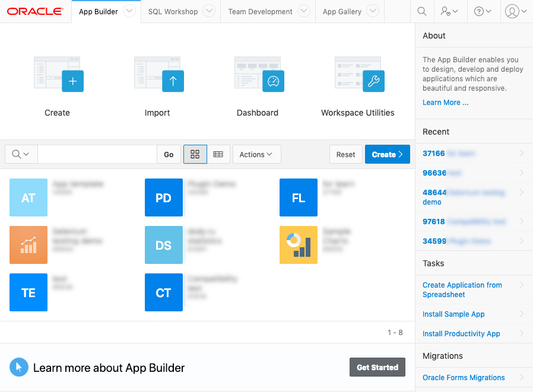
Task: Expand the App Gallery dropdown arrow
Action: [x=373, y=11]
